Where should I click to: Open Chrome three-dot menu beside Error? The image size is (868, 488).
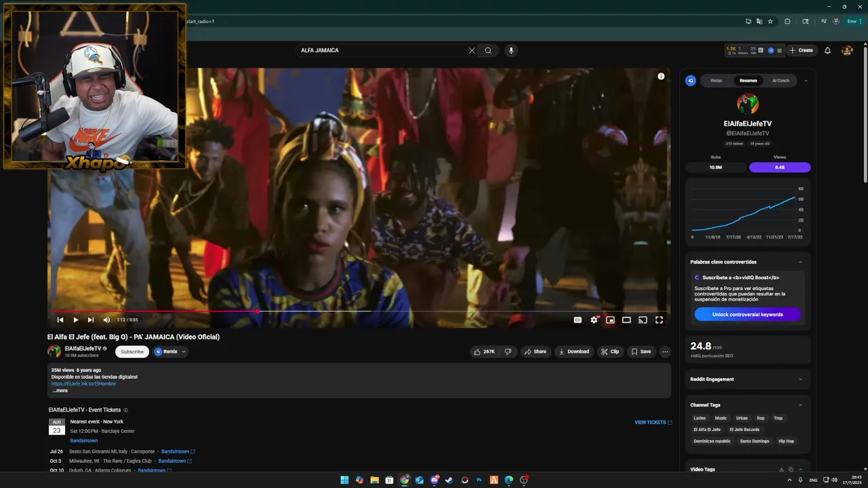point(861,21)
